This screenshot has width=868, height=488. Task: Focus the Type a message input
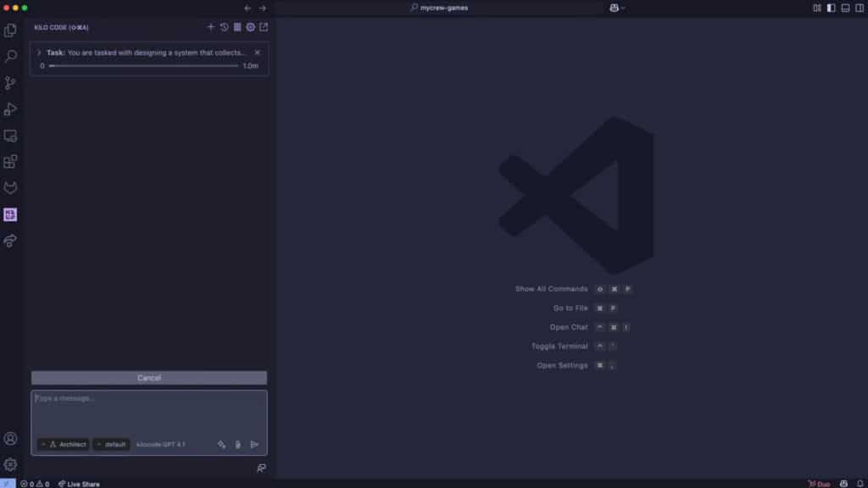149,413
